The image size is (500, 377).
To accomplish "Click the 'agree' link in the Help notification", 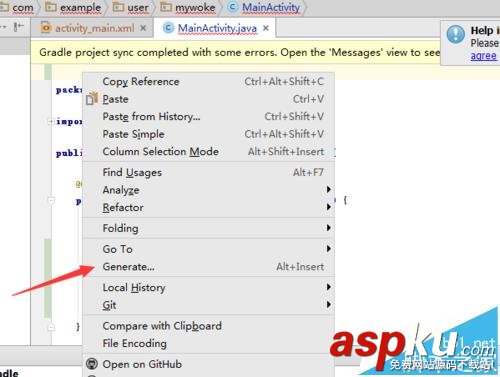I will pyautogui.click(x=483, y=56).
